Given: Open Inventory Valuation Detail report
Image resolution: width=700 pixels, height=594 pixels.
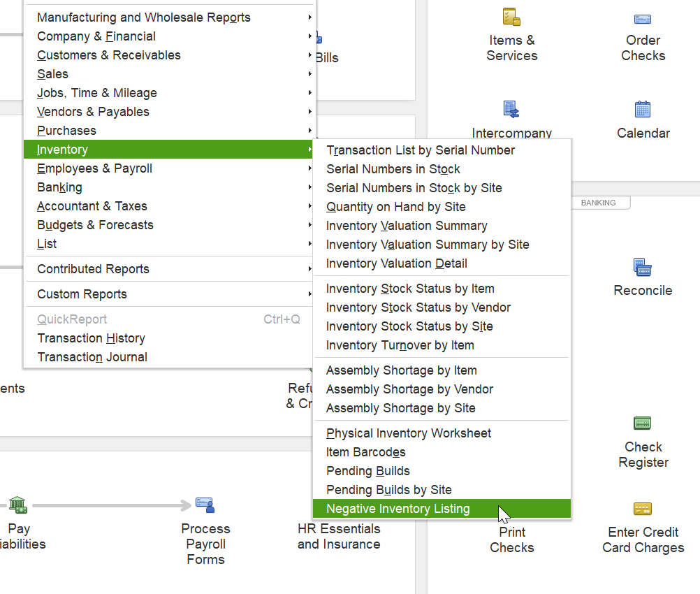Looking at the screenshot, I should [x=442, y=263].
